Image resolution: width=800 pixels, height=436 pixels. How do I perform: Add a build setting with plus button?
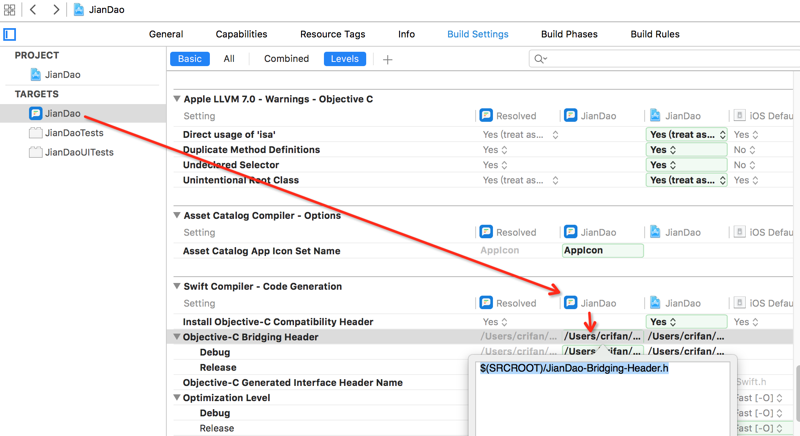388,60
